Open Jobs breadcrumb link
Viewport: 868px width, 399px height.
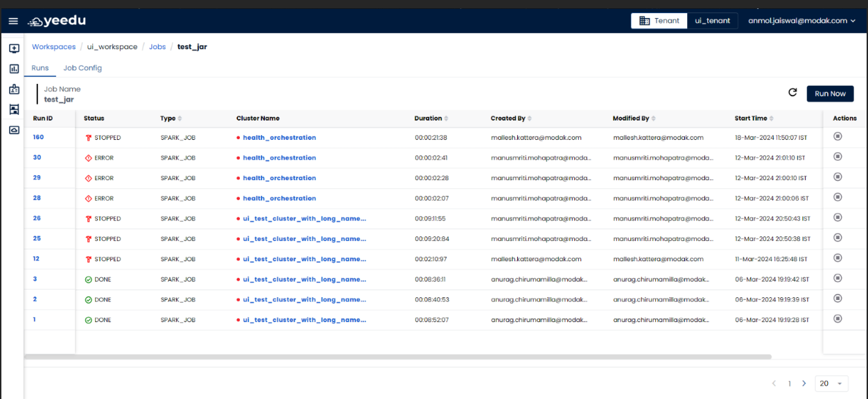157,47
